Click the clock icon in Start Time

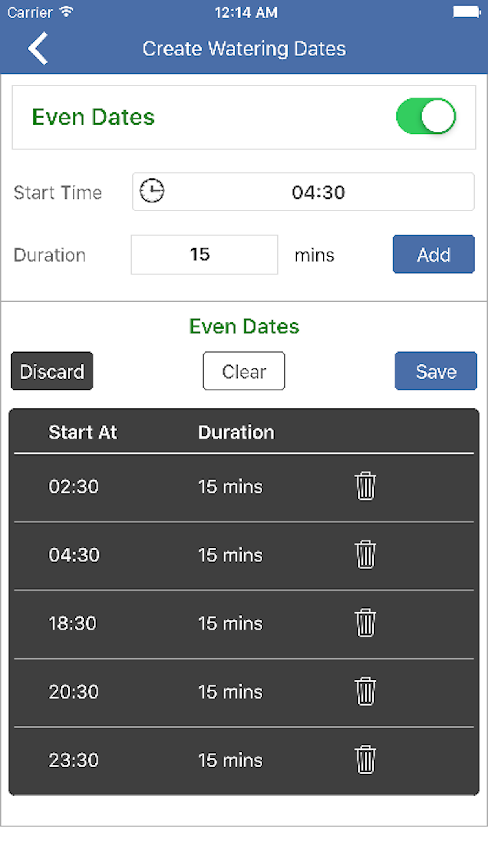152,191
